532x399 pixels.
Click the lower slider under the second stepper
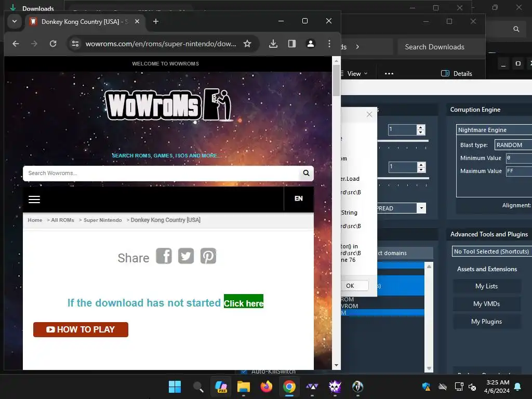click(403, 179)
